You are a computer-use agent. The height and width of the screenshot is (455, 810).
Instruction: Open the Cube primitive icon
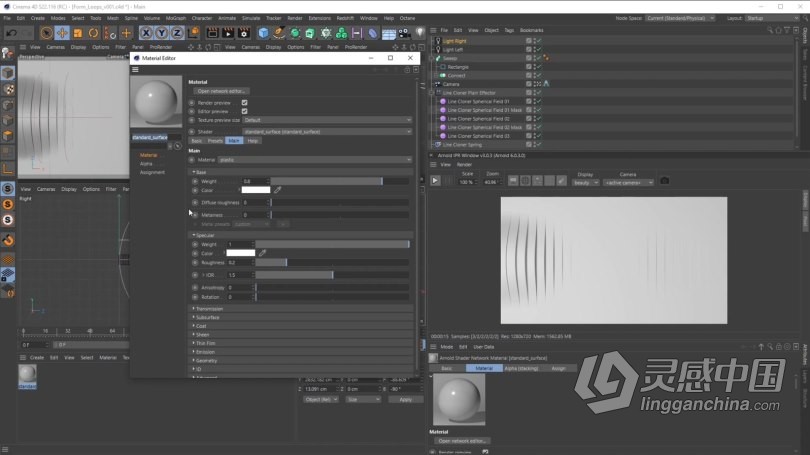[x=264, y=33]
